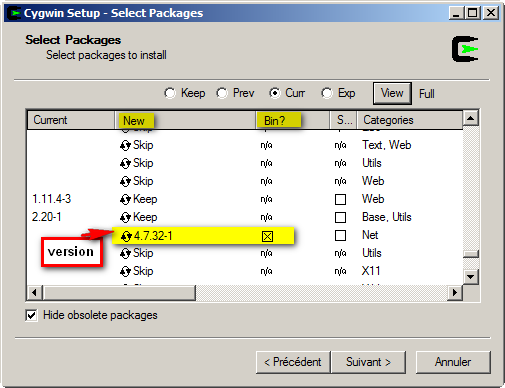Click vertical scrollbar up arrow
This screenshot has height=388, width=505.
471,118
